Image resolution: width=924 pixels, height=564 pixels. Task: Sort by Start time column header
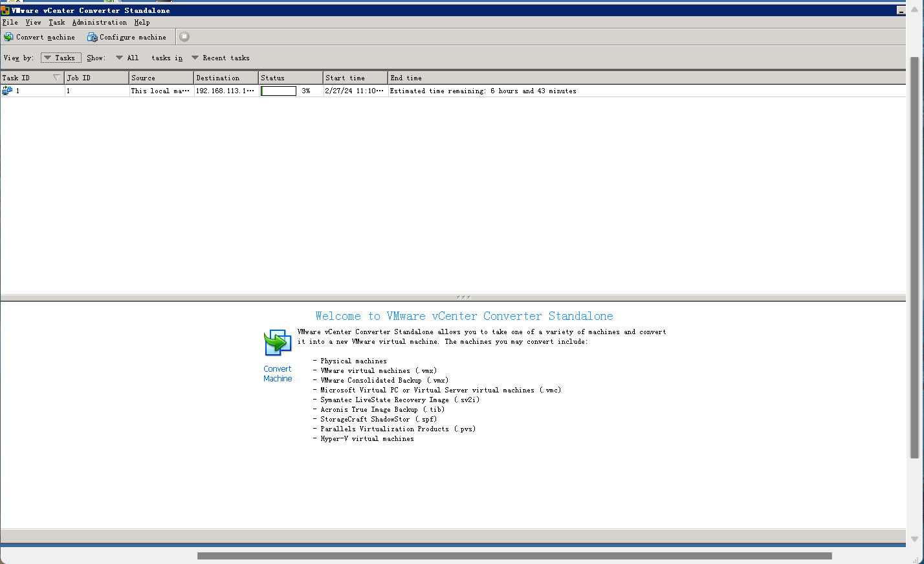coord(356,78)
